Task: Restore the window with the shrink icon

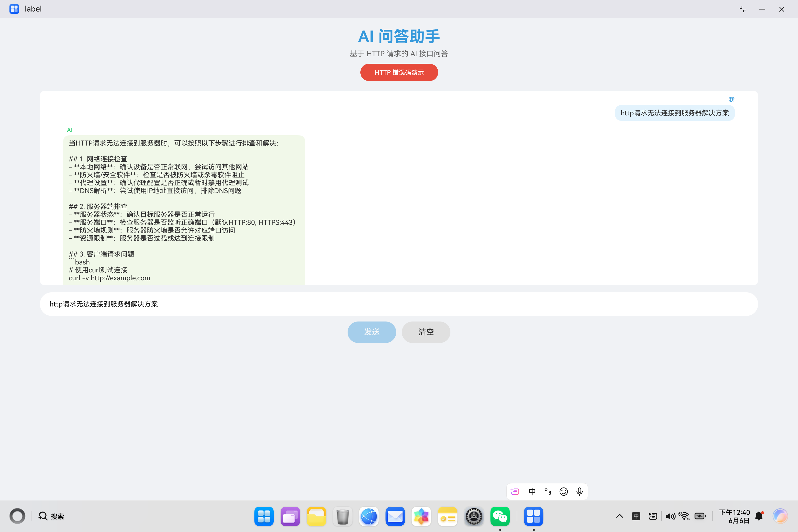Action: click(743, 9)
